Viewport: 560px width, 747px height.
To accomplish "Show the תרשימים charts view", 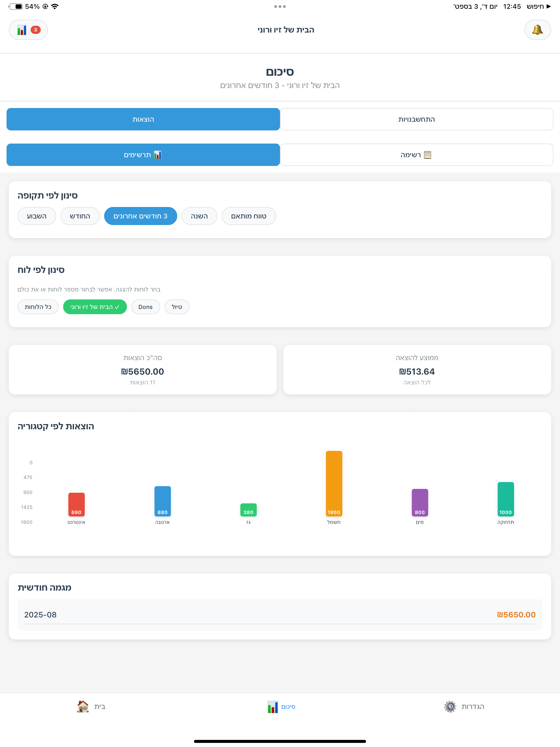I will 143,155.
